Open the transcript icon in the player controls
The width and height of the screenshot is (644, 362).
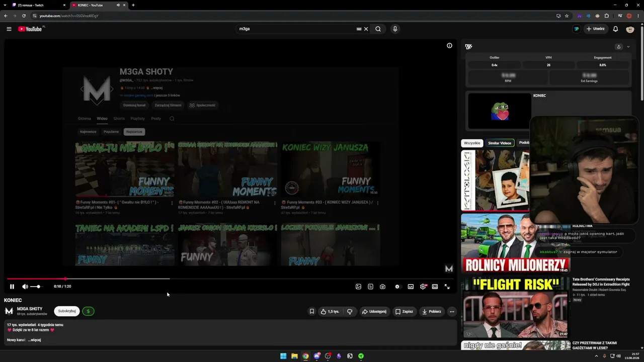pyautogui.click(x=370, y=287)
